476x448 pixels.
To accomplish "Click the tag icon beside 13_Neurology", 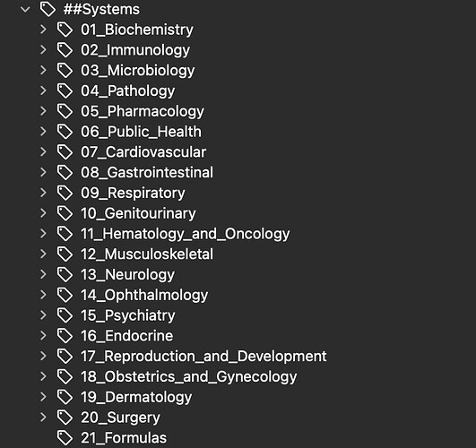I will (x=65, y=275).
